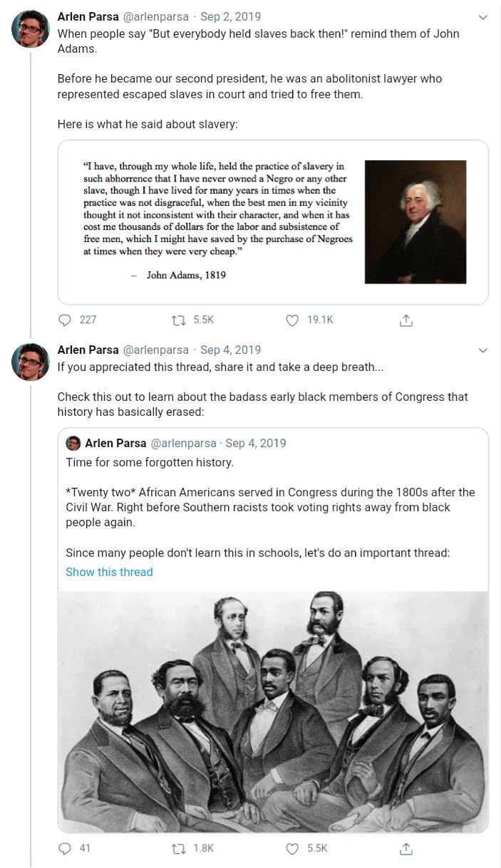
Task: Share the Sep 4 tweet
Action: tap(406, 848)
